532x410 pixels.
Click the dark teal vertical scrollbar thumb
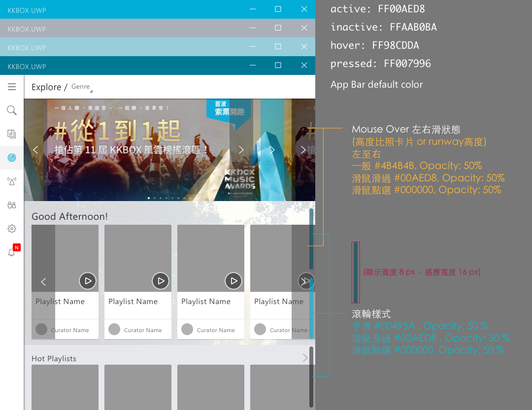[x=311, y=239]
